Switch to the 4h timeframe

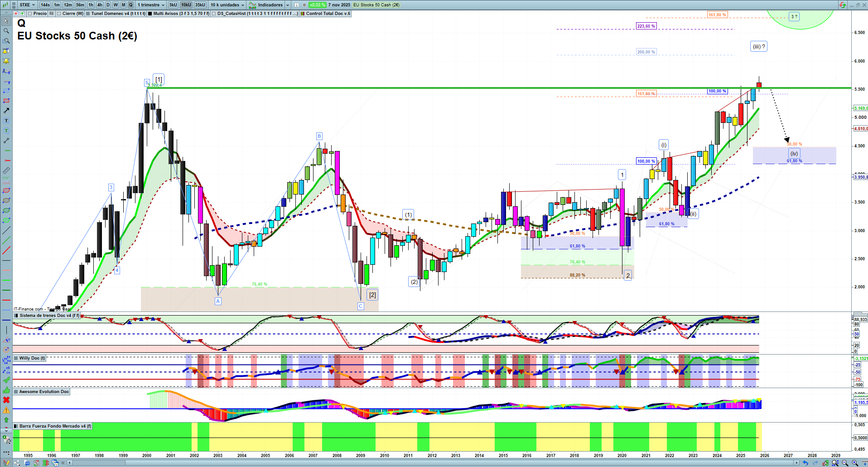(100, 5)
